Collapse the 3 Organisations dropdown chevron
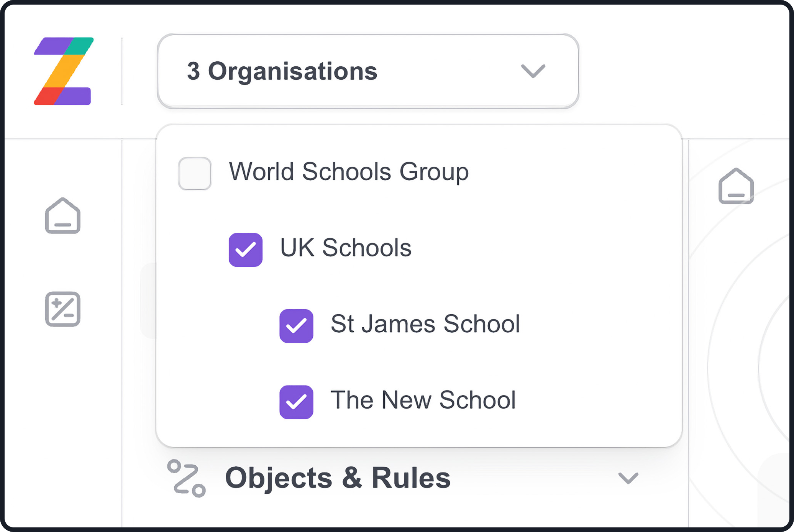 533,71
